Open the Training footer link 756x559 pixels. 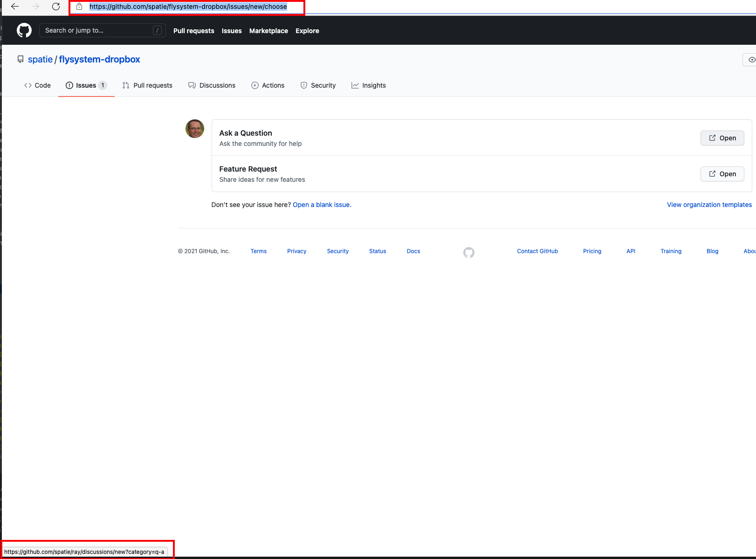pyautogui.click(x=671, y=251)
